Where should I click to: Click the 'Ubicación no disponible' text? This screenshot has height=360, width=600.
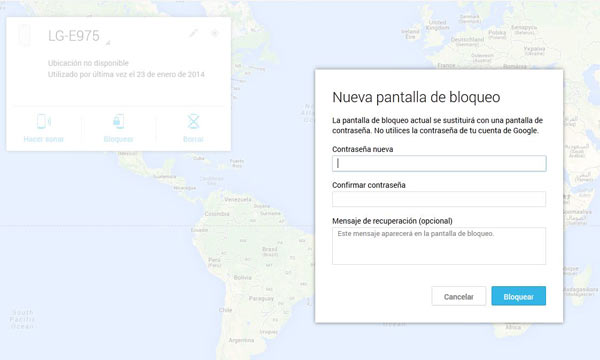coord(88,63)
